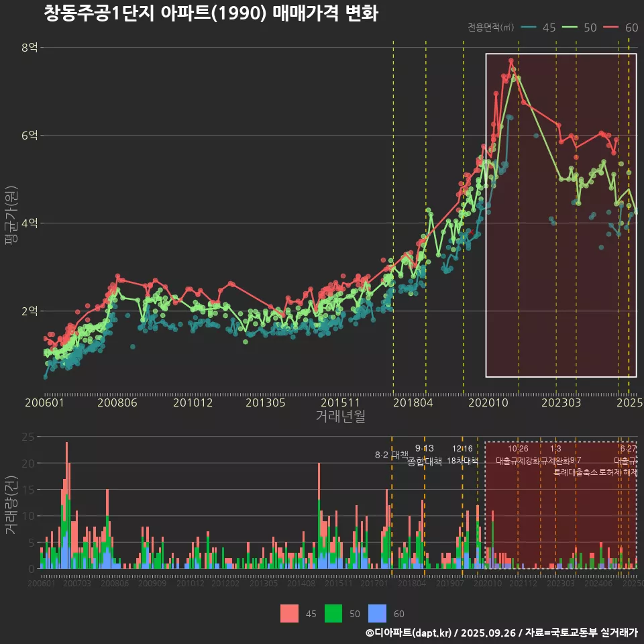Click the green 50㎡ line legend marker
This screenshot has width=644, height=644.
tap(570, 28)
